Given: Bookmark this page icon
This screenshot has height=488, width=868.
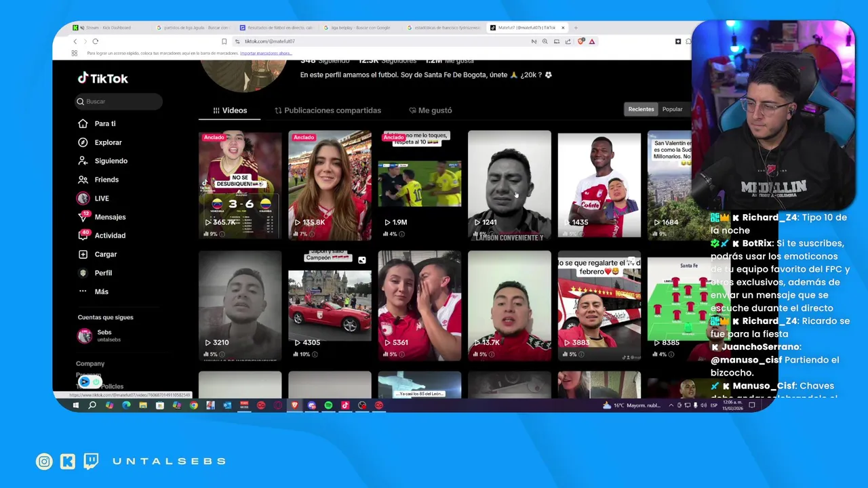Looking at the screenshot, I should click(224, 41).
